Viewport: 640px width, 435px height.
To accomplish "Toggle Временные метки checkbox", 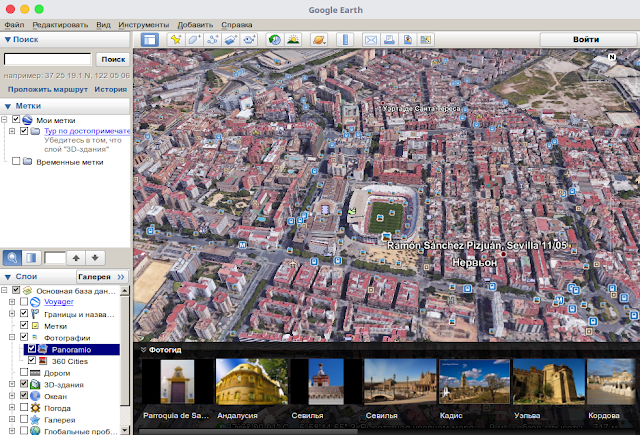I will (16, 161).
